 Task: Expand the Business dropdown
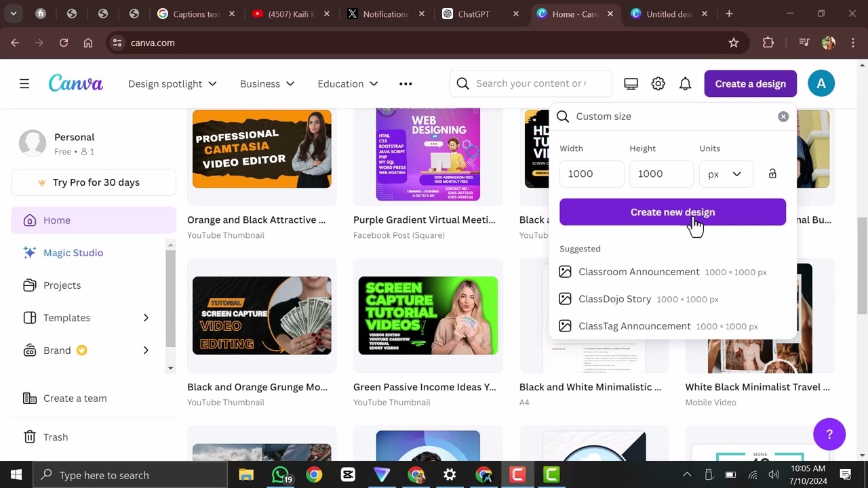click(267, 84)
